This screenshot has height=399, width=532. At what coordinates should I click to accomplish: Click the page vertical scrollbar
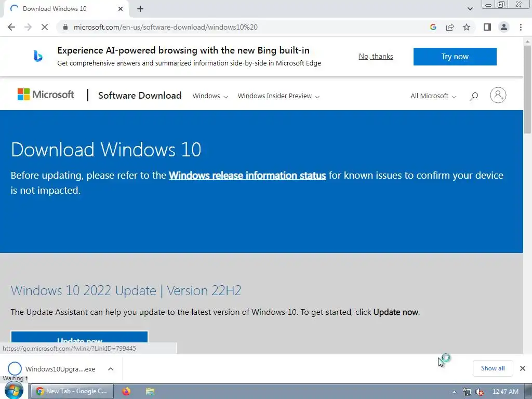[527, 90]
